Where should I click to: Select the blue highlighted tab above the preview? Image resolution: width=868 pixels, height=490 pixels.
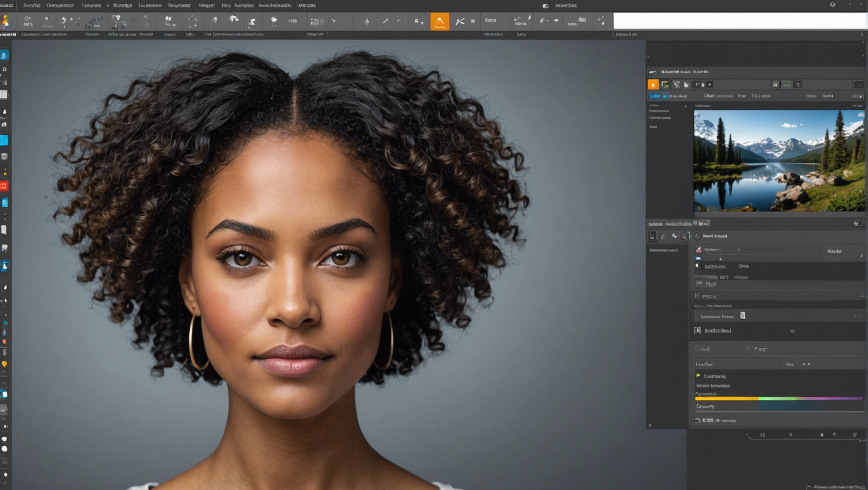pyautogui.click(x=654, y=96)
